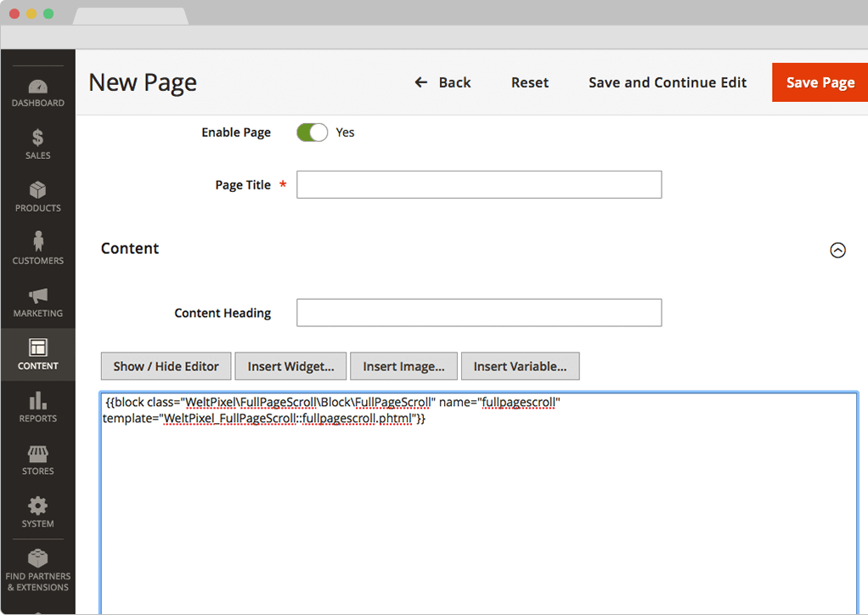Navigate to Customers in the sidebar
The width and height of the screenshot is (868, 615).
pos(37,249)
